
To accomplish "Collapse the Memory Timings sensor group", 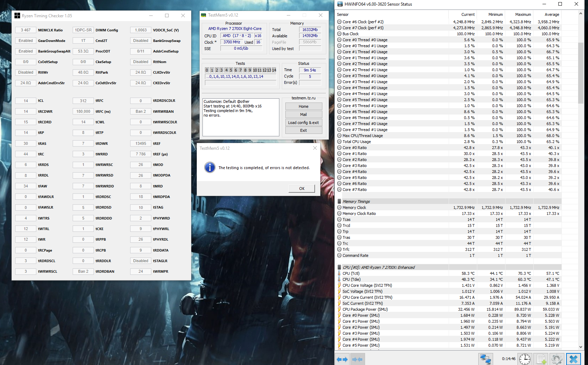I will click(339, 202).
